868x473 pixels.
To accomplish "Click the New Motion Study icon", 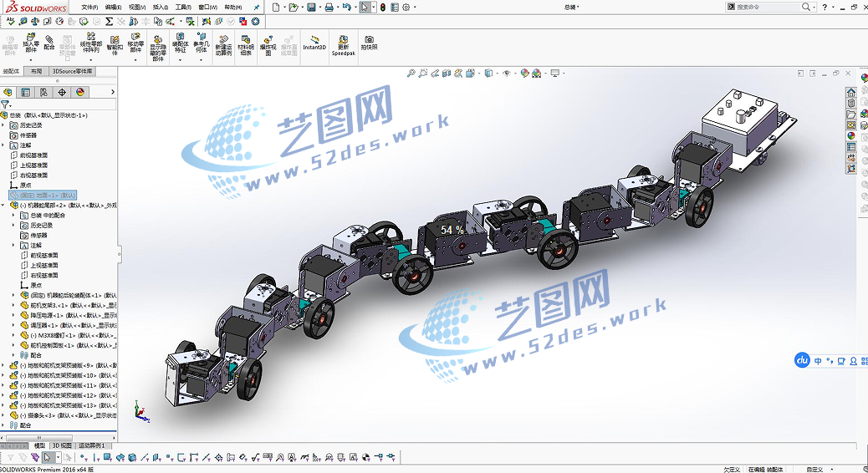I will tap(223, 40).
